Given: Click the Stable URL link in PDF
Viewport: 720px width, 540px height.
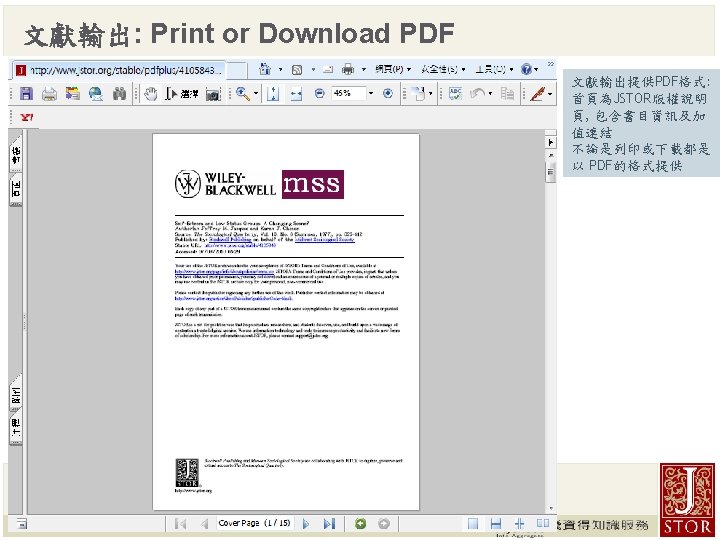Looking at the screenshot, I should click(x=240, y=246).
